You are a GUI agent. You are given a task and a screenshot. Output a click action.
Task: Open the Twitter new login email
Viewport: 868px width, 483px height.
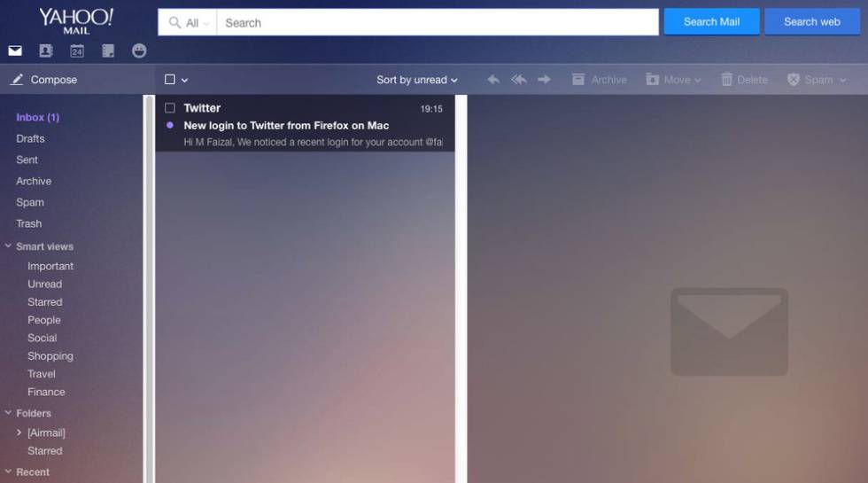tap(305, 123)
